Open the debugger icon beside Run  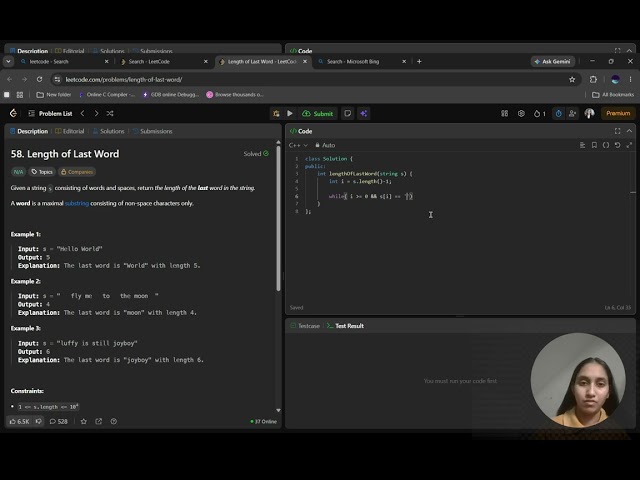pos(276,113)
